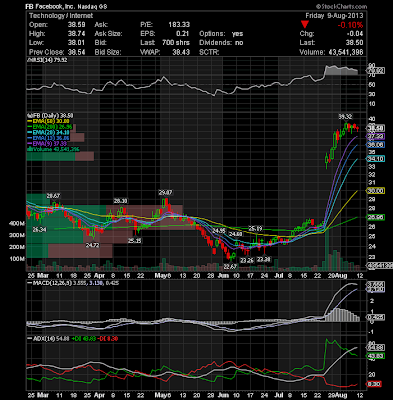Click the 23.26 low annotation
Image resolution: width=393 pixels, height=400 pixels.
[x=247, y=260]
